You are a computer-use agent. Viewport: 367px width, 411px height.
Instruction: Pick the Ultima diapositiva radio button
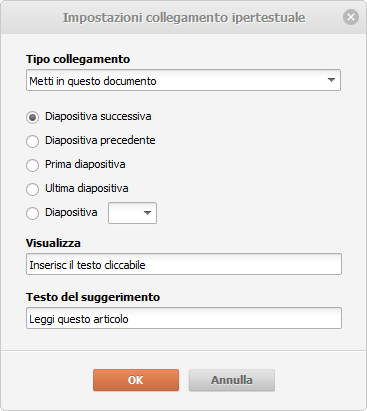pos(32,189)
